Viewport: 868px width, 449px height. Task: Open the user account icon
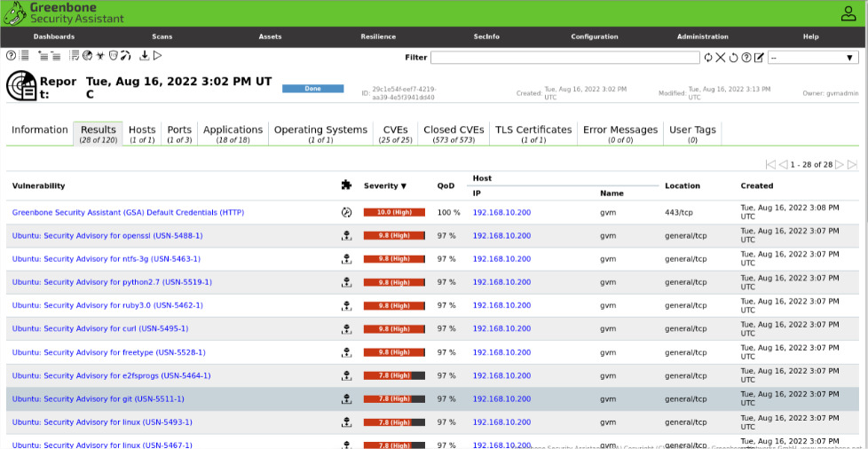coord(848,13)
